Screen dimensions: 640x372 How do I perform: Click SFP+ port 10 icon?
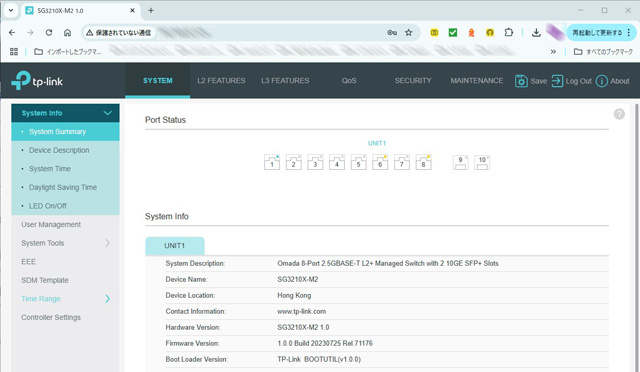[x=482, y=163]
